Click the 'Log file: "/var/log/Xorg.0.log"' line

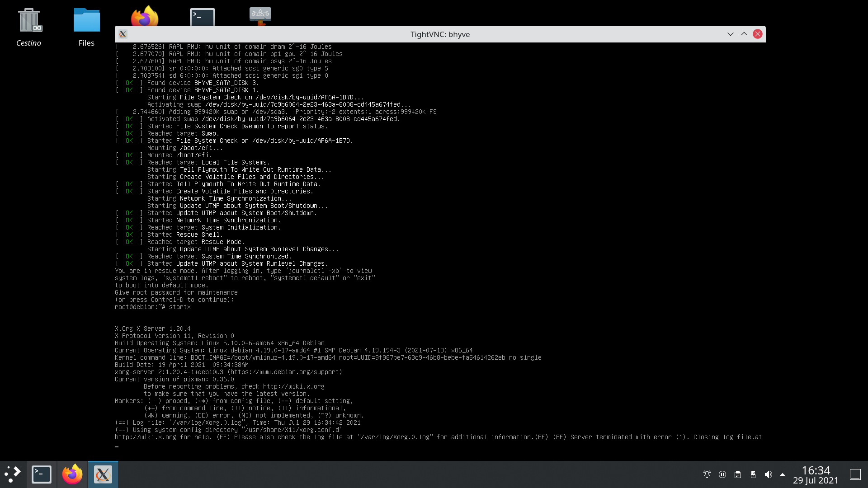pos(238,422)
